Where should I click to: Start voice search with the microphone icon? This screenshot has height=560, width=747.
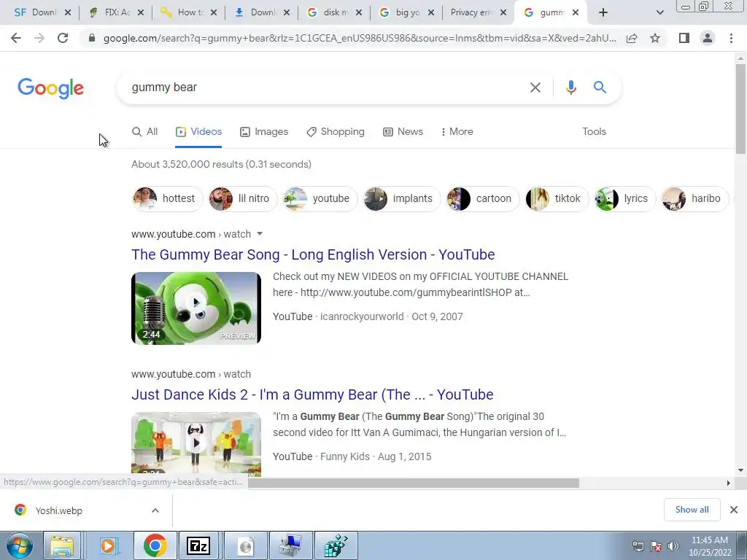tap(570, 87)
